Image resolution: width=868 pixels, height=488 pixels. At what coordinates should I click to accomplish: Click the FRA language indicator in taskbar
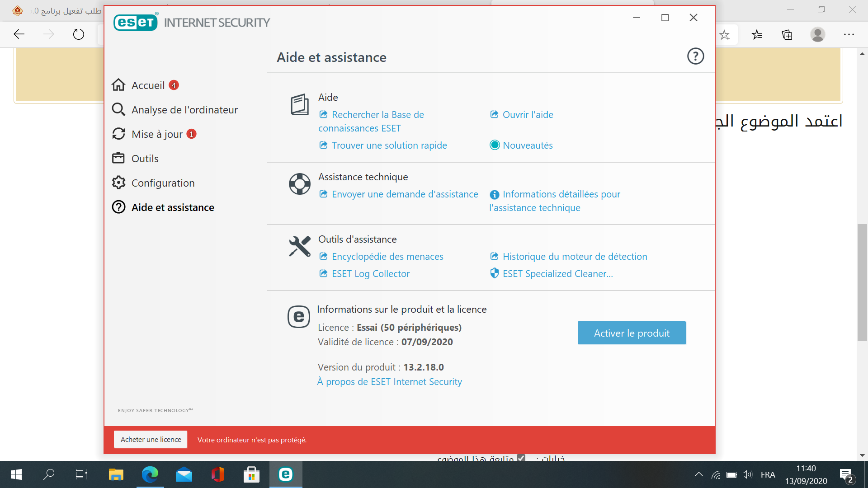pos(768,475)
